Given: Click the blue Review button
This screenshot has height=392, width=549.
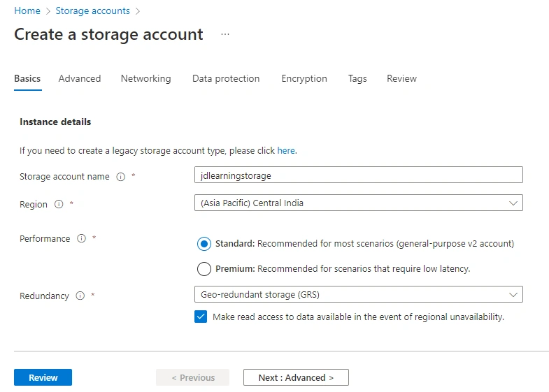Looking at the screenshot, I should click(43, 377).
